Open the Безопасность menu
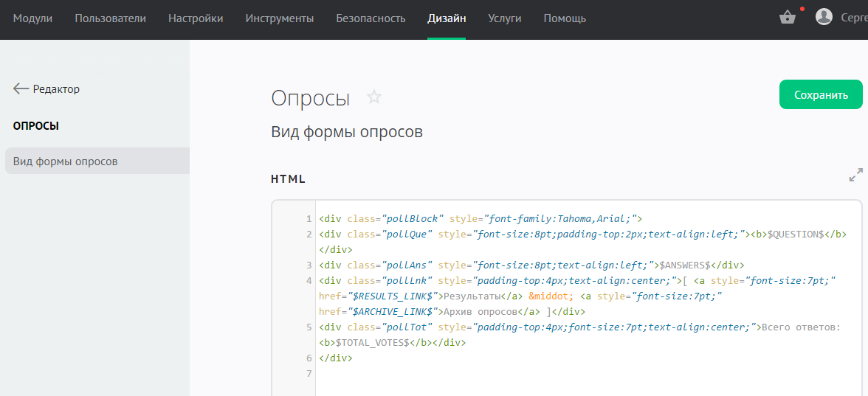868x396 pixels. (371, 18)
